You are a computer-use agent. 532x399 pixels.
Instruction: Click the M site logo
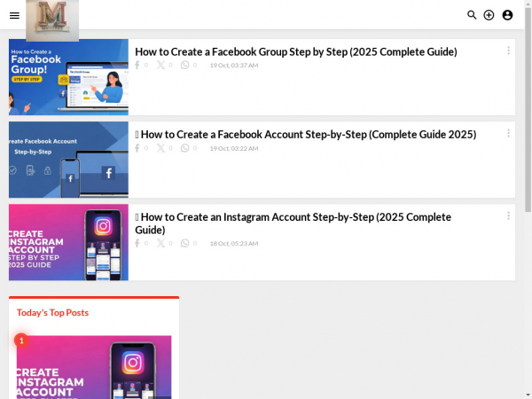[52, 20]
